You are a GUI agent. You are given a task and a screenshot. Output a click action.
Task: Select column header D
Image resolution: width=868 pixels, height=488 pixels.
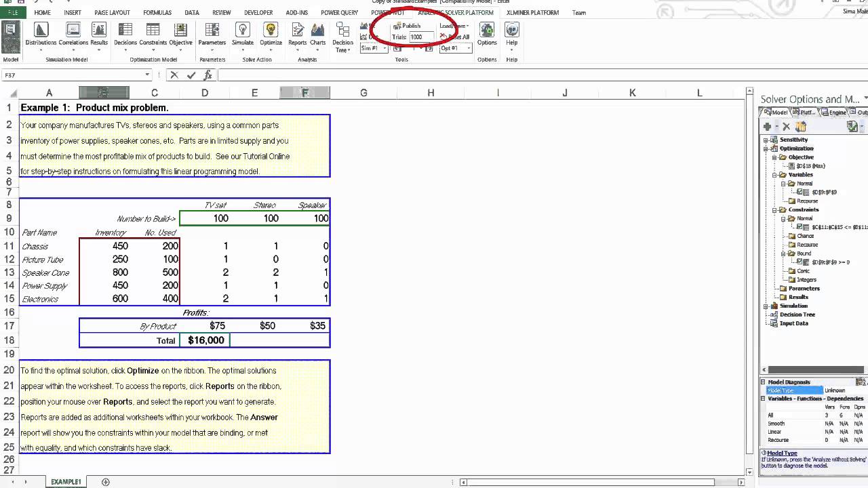click(205, 93)
